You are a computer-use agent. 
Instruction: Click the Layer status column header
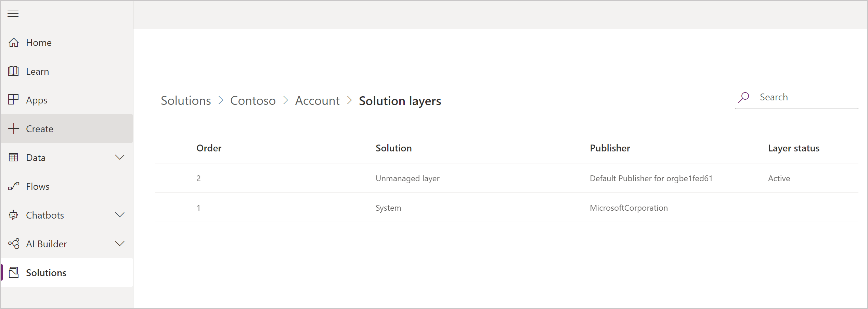794,148
